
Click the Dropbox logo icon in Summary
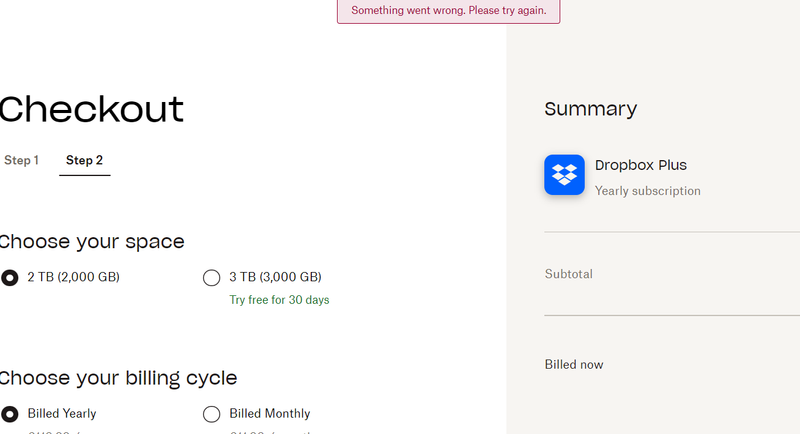[564, 175]
